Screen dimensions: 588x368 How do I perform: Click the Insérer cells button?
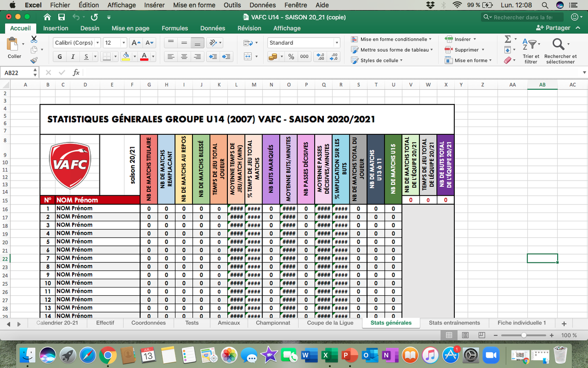(460, 39)
